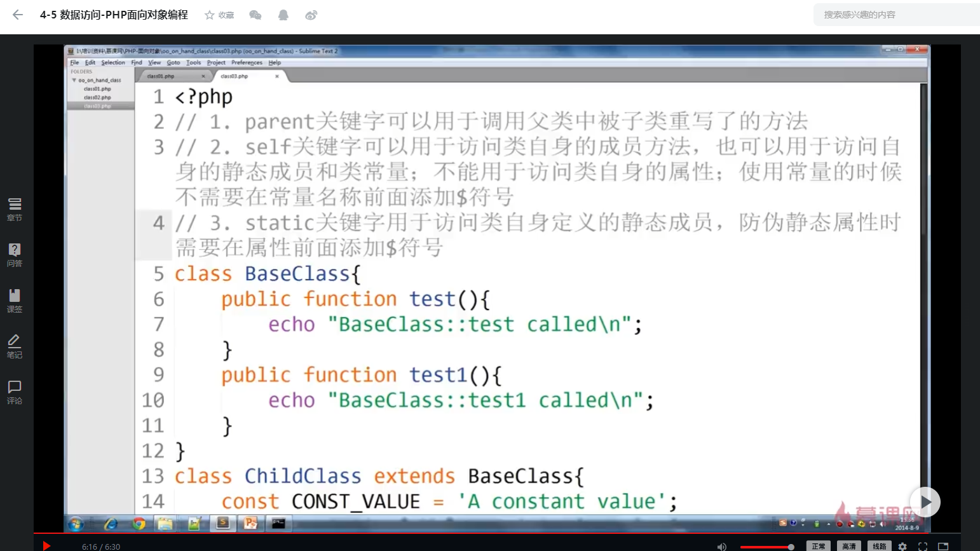The width and height of the screenshot is (980, 551).
Task: Click the 6:16 / 6:30 time display
Action: tap(101, 547)
